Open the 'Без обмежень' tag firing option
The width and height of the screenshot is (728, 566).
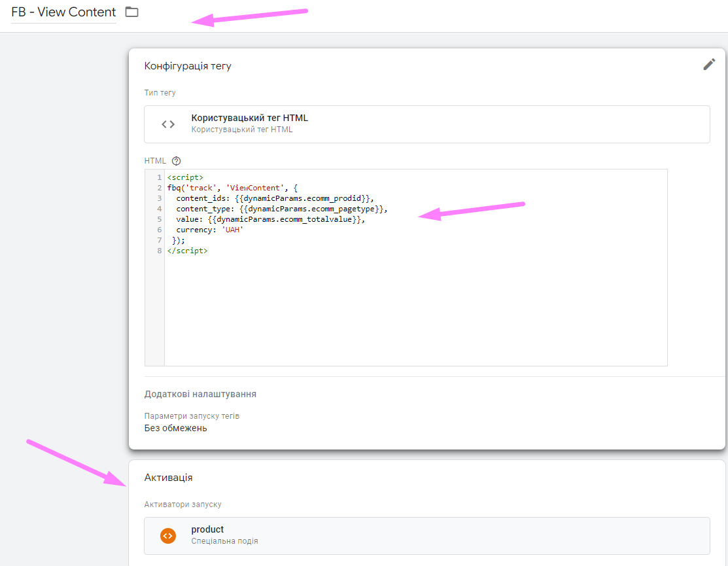(175, 428)
